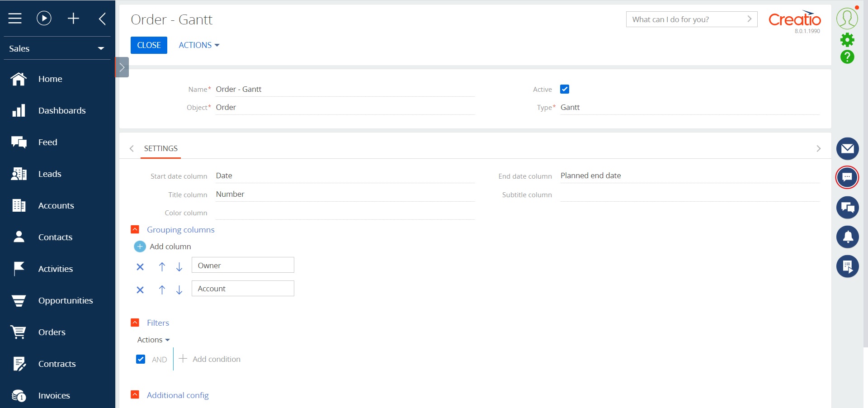Navigate to Opportunities in sidebar
This screenshot has width=868, height=408.
pyautogui.click(x=66, y=300)
